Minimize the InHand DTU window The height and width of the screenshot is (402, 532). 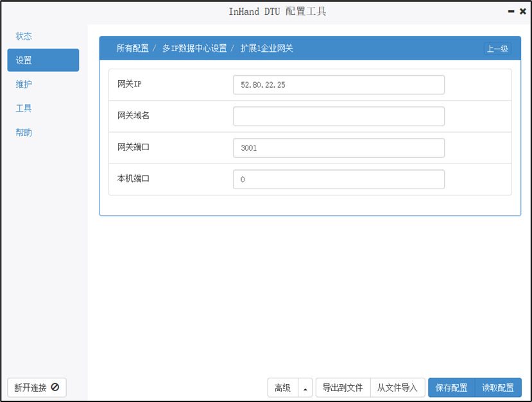(511, 12)
